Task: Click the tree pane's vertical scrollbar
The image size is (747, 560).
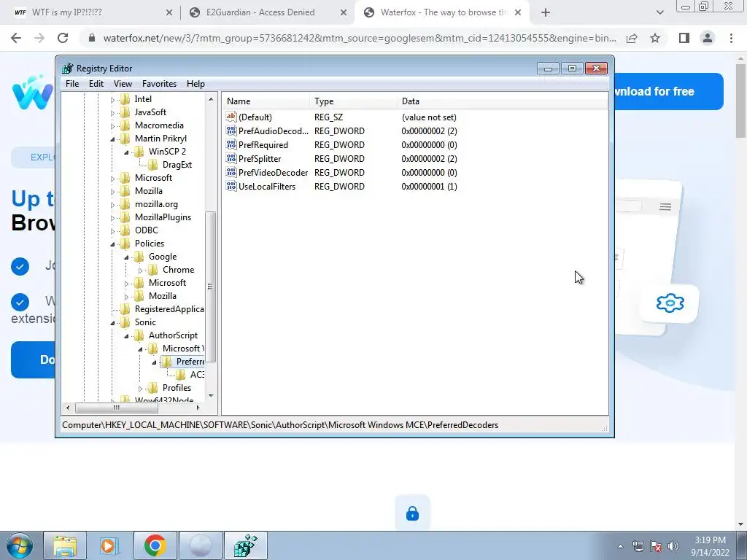Action: (x=211, y=287)
